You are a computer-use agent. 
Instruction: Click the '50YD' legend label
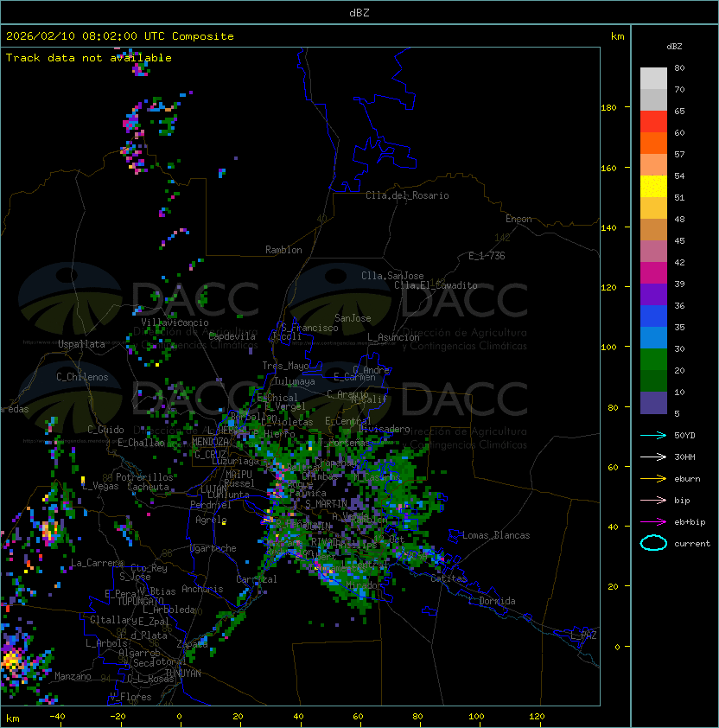[684, 436]
